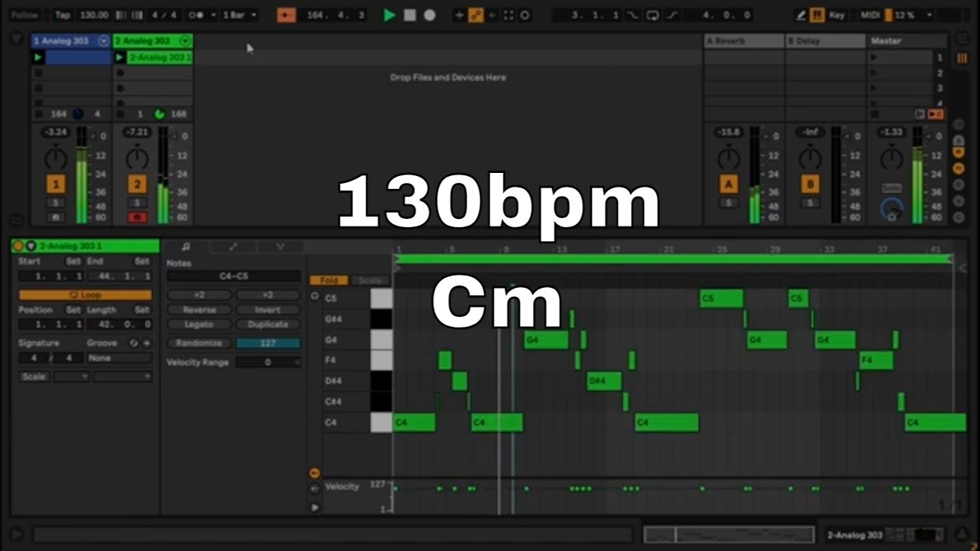This screenshot has width=980, height=551.
Task: Toggle track 1 activator button
Action: [55, 184]
